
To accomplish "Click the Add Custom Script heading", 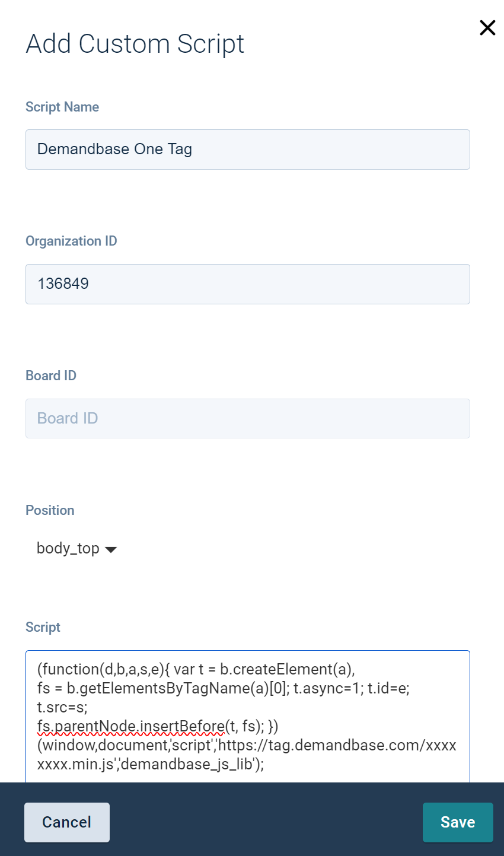I will [135, 44].
